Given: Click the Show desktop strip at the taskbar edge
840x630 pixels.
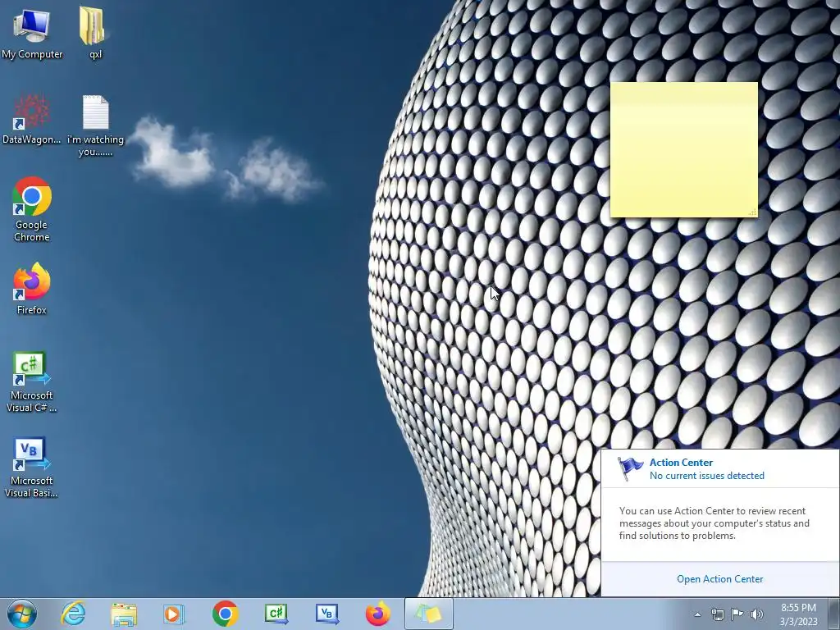Looking at the screenshot, I should 834,614.
